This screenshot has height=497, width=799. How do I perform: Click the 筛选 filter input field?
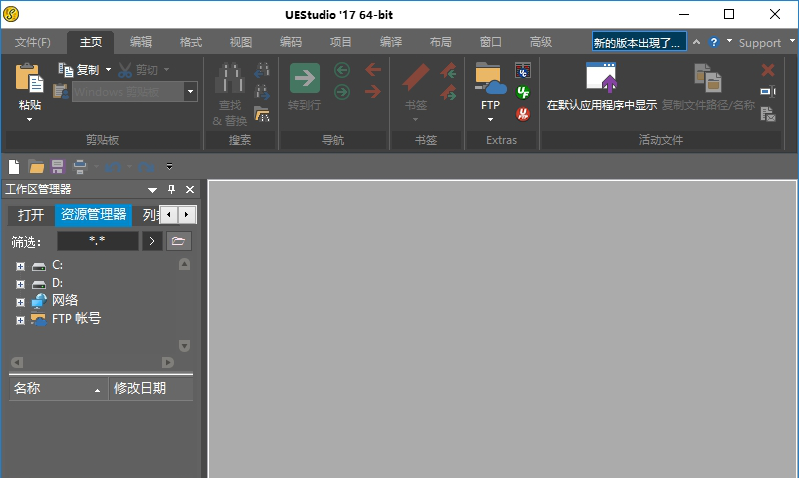tap(97, 241)
